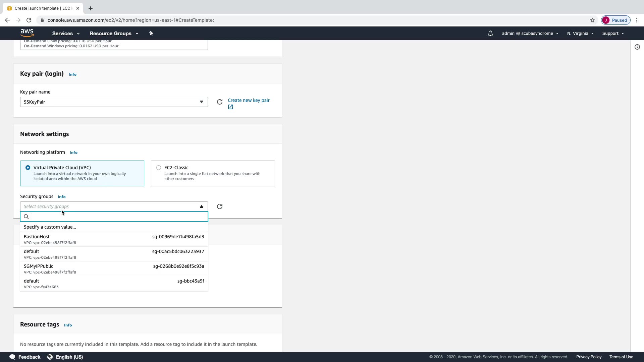Screen dimensions: 644x362
Task: Bookmark this page with the star icon
Action: [592, 20]
